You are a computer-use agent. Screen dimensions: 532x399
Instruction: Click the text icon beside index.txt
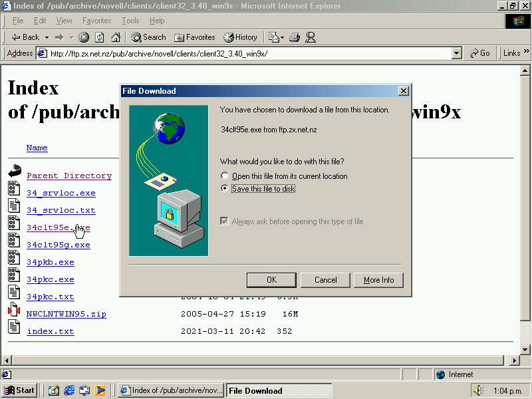[x=14, y=327]
